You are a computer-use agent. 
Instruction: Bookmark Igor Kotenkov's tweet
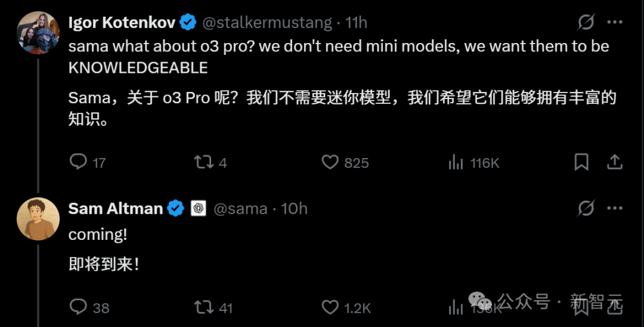[x=581, y=162]
